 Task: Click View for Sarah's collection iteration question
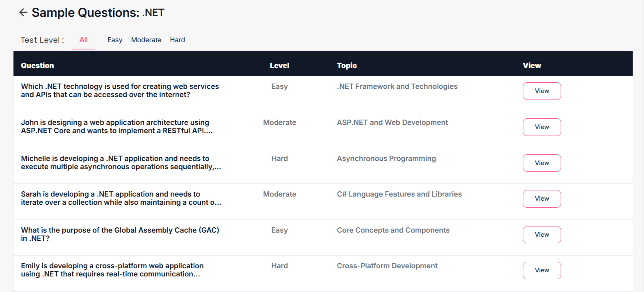(x=541, y=199)
